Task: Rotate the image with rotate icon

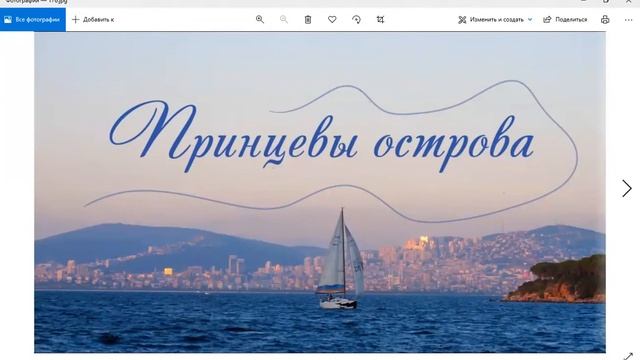Action: tap(356, 20)
